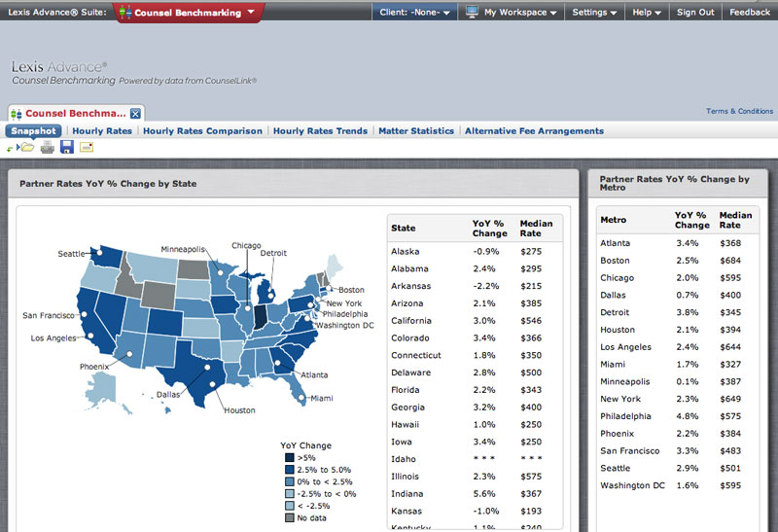Click the open folder icon in toolbar
The height and width of the screenshot is (532, 778).
click(x=26, y=147)
